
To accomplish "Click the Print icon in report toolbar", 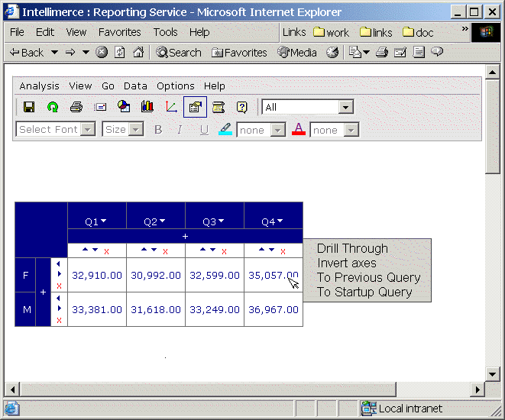I will (76, 107).
